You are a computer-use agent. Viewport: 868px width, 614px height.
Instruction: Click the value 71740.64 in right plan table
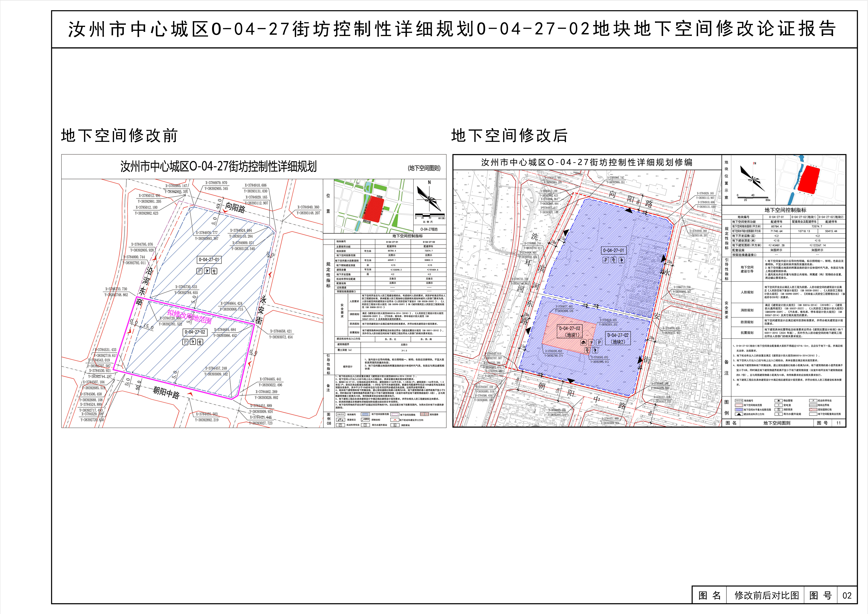pyautogui.click(x=776, y=231)
